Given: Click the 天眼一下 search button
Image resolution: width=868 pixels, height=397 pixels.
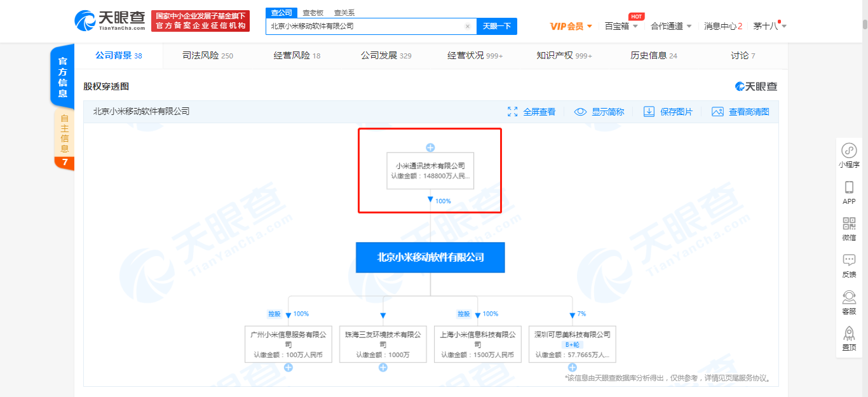Looking at the screenshot, I should pyautogui.click(x=496, y=26).
